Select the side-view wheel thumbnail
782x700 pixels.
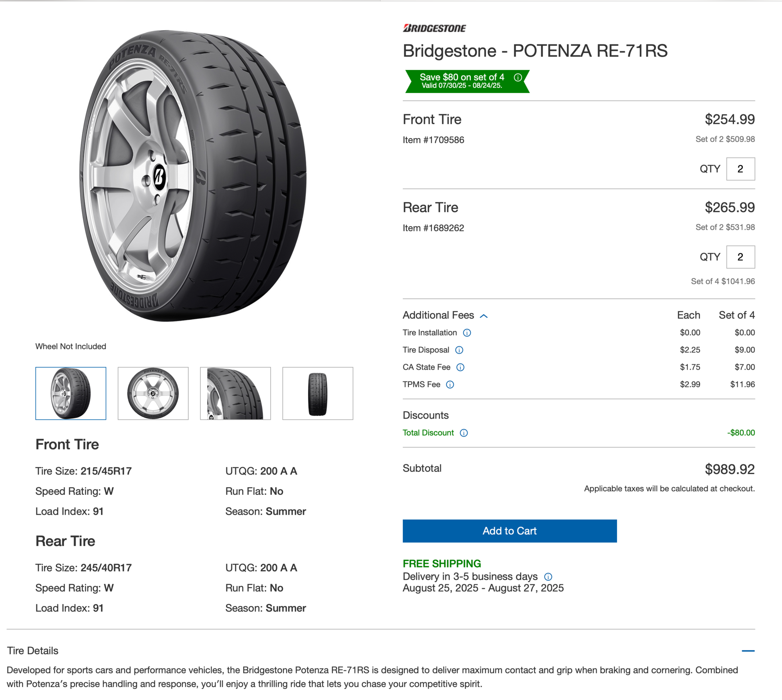[x=153, y=393]
